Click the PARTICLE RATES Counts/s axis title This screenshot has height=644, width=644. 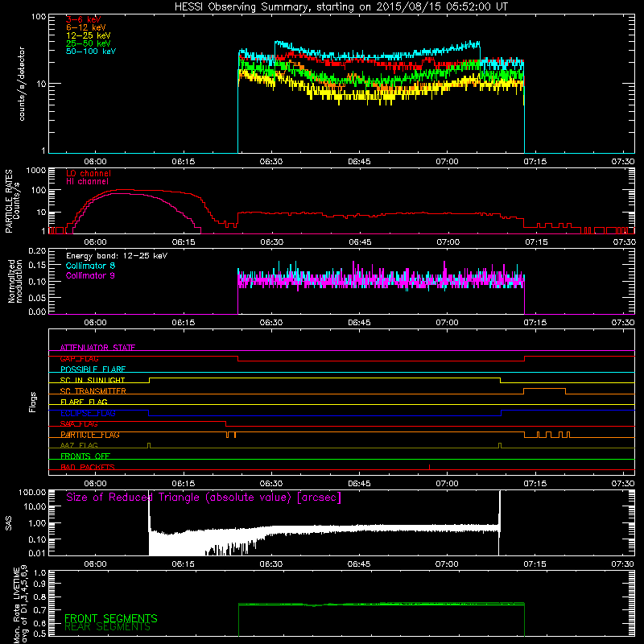point(12,201)
